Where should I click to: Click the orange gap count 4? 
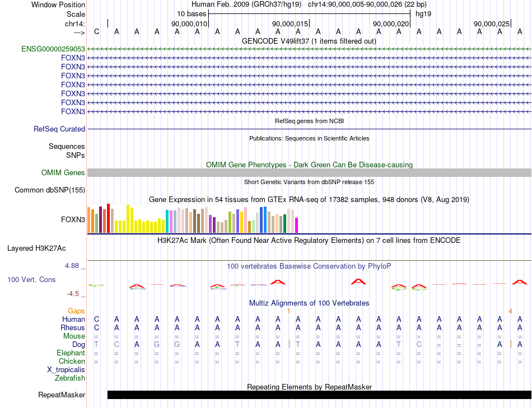pos(510,311)
